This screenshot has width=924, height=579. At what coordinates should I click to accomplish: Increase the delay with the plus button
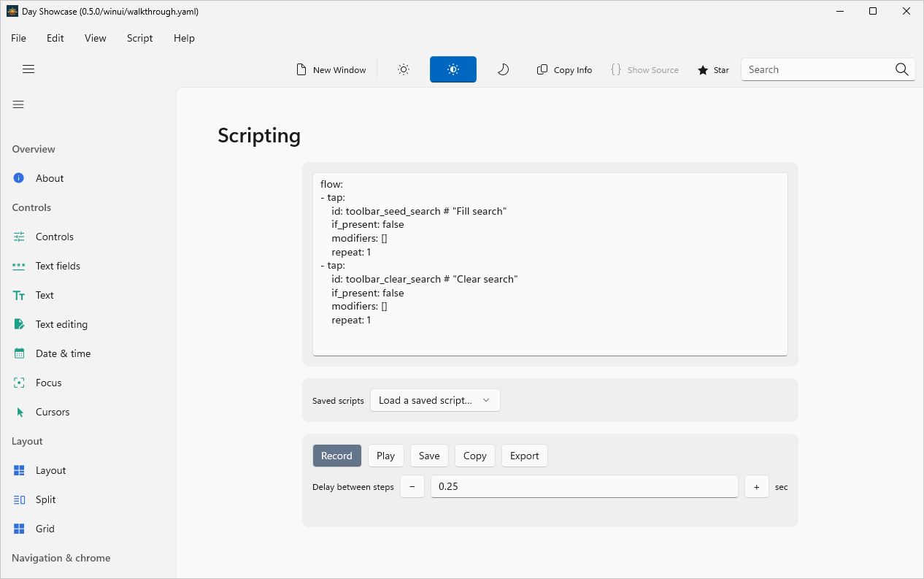tap(757, 486)
